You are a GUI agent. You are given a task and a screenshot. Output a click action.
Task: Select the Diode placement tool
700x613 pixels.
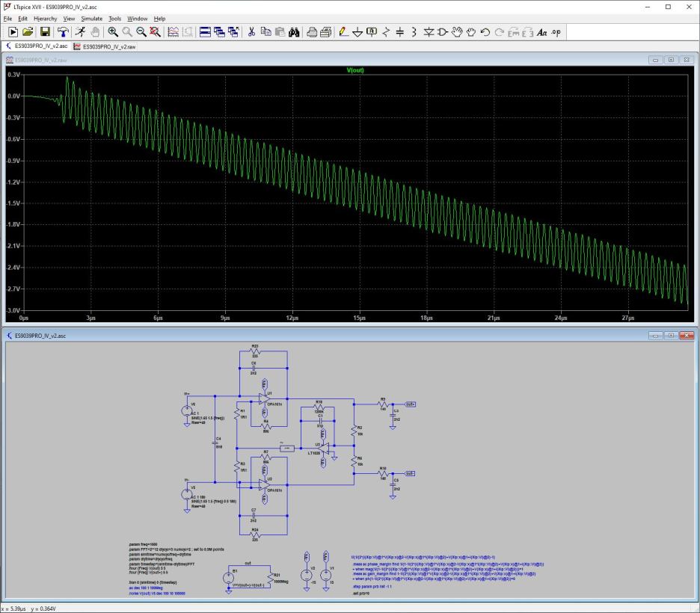[429, 32]
